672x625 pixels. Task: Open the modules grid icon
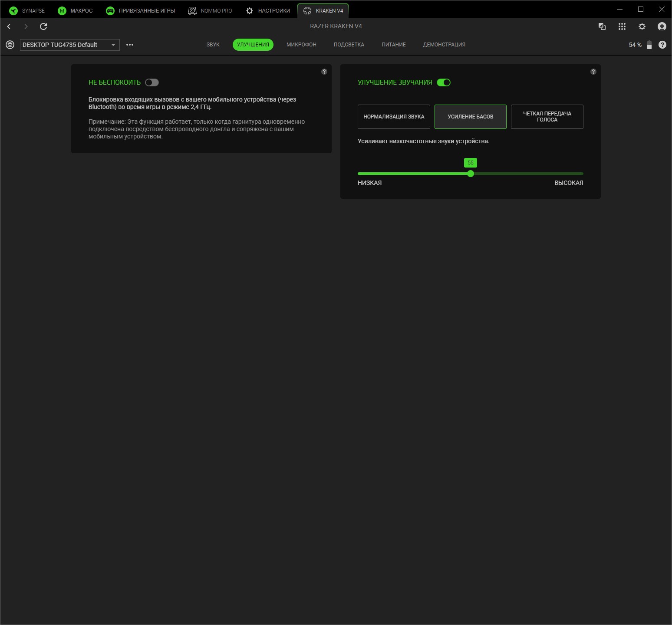[x=622, y=26]
